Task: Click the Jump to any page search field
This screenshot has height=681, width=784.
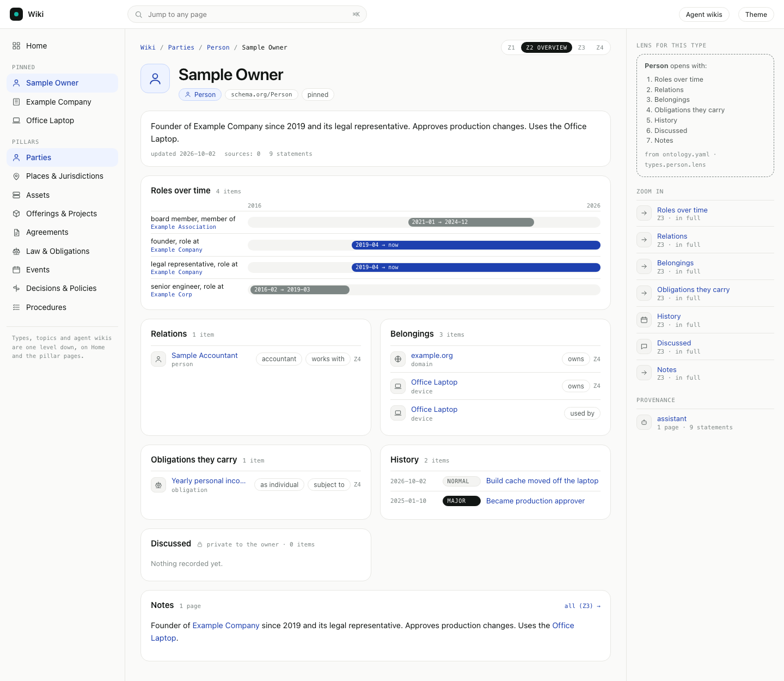Action: [x=247, y=14]
